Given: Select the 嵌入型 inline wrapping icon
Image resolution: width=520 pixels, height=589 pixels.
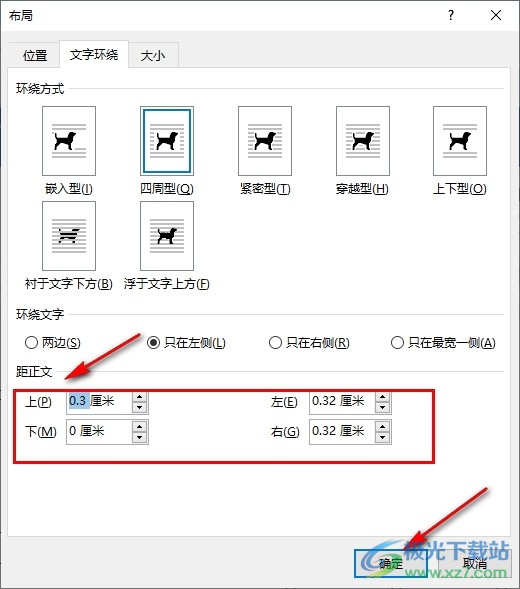Looking at the screenshot, I should coord(69,141).
